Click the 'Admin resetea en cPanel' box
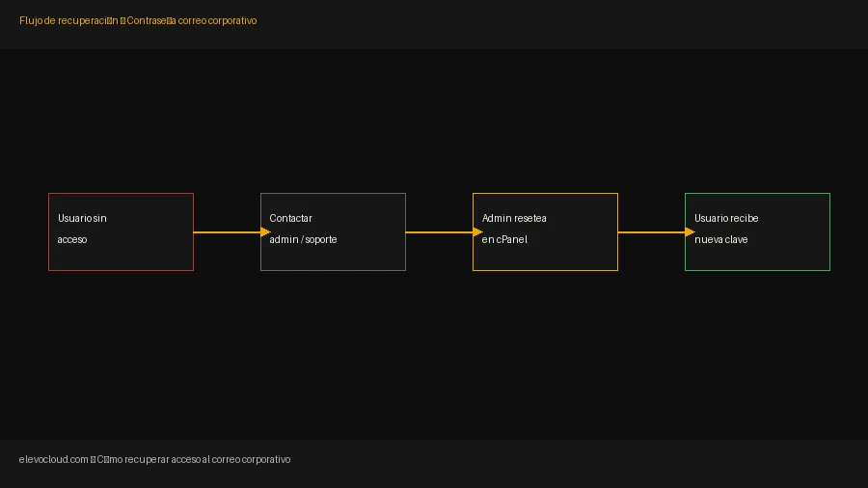Viewport: 868px width, 488px height. tap(545, 231)
